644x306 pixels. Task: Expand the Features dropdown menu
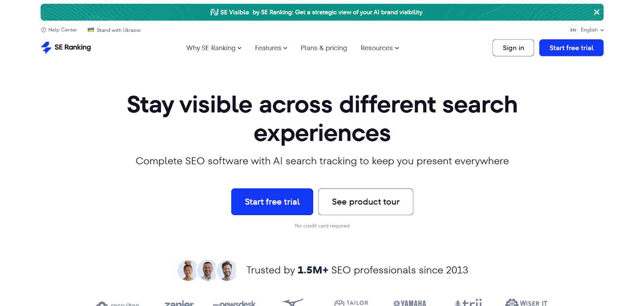[x=271, y=48]
